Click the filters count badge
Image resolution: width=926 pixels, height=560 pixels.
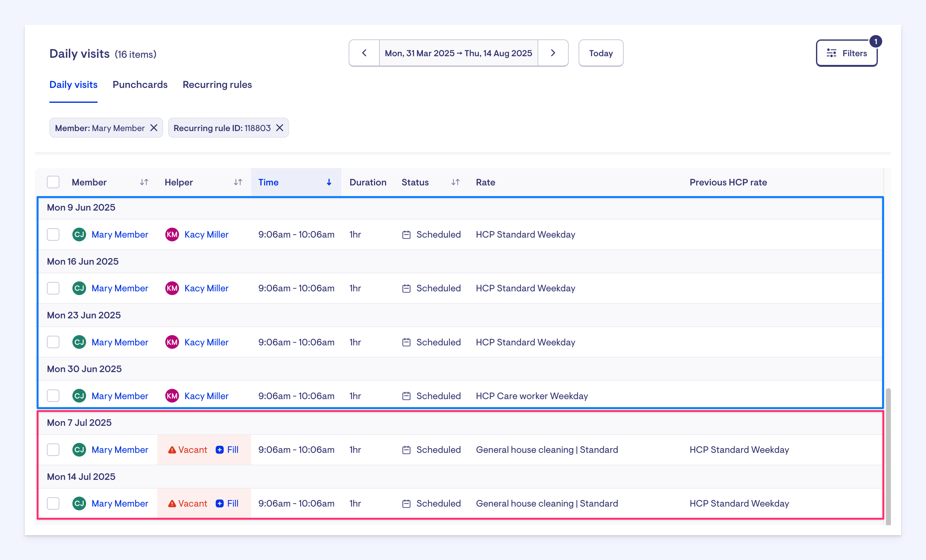pyautogui.click(x=876, y=41)
